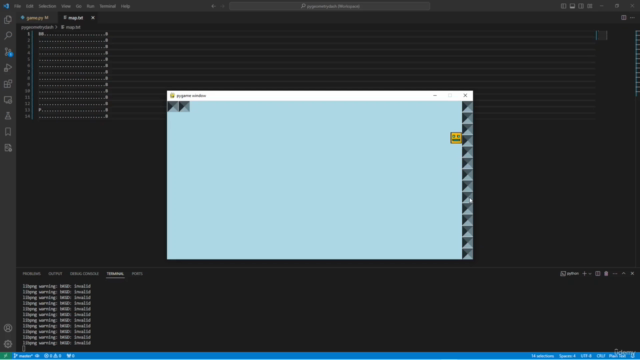The image size is (640, 360).
Task: Click the VS Code logo icon
Action: click(6, 6)
